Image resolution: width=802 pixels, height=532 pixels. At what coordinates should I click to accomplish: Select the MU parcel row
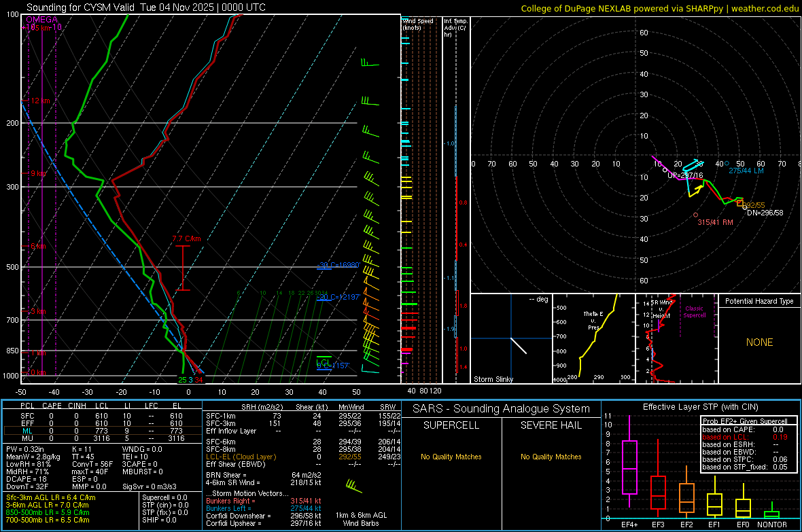(x=103, y=438)
